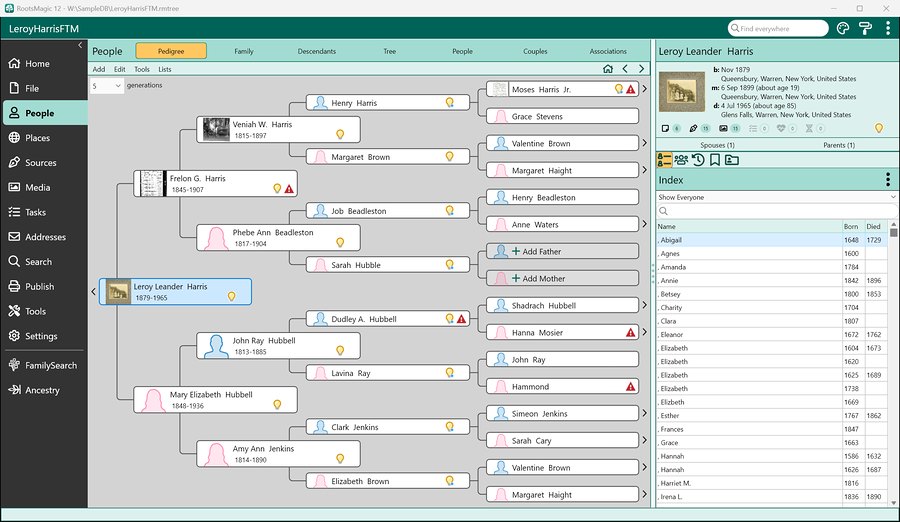
Task: Select 'Harriet M.' in the index list
Action: tap(772, 483)
